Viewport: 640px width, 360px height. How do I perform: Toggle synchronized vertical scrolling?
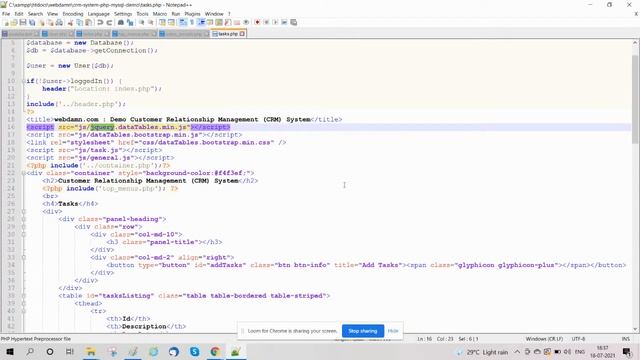162,22
